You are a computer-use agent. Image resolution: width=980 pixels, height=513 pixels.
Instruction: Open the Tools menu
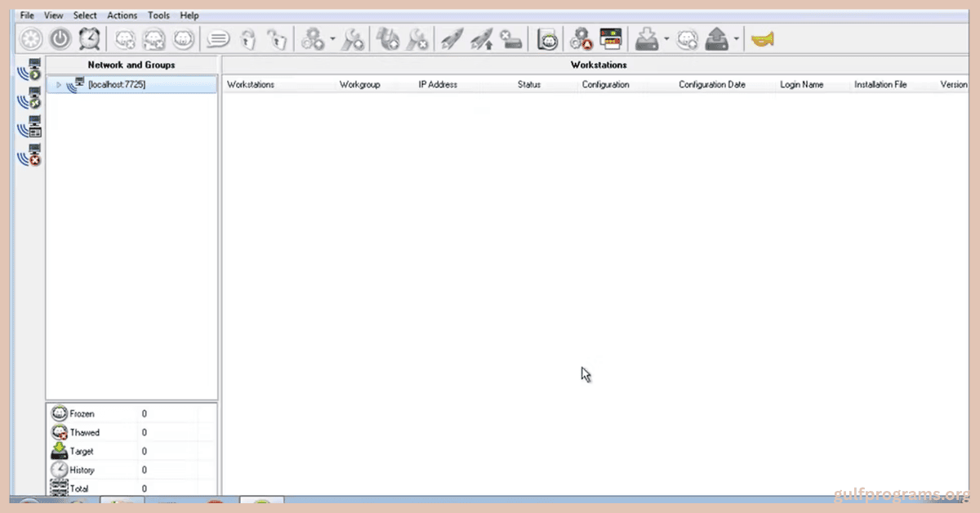(x=158, y=16)
